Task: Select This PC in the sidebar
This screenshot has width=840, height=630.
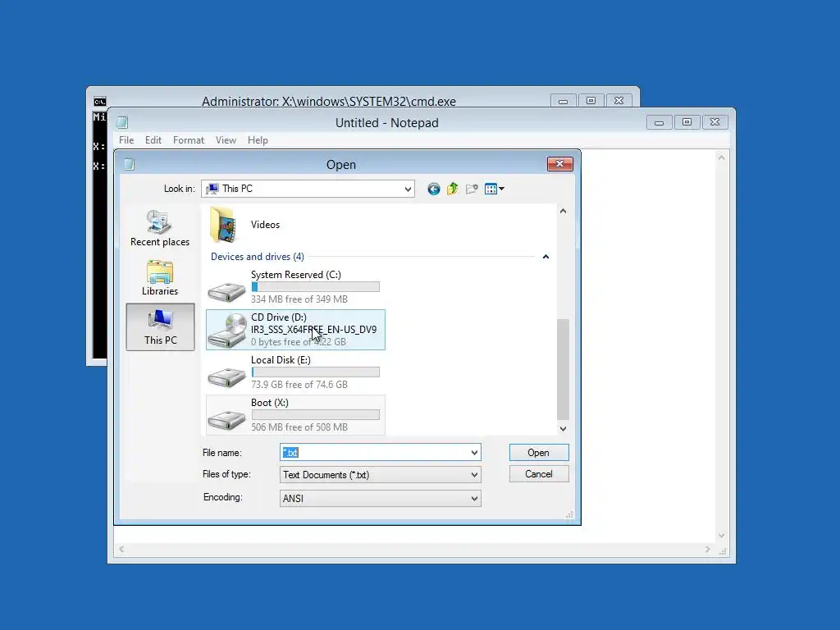Action: coord(160,326)
